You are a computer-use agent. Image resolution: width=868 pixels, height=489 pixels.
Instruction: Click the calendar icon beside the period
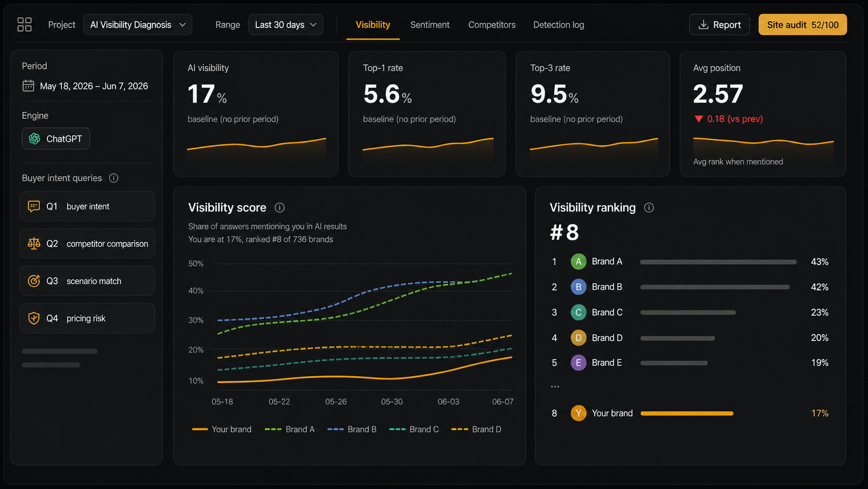point(28,86)
